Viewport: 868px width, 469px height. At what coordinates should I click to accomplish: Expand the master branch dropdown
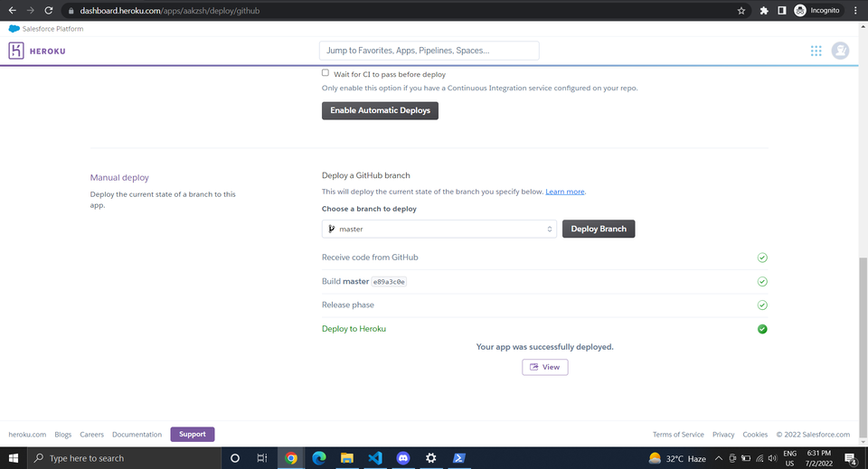(439, 229)
